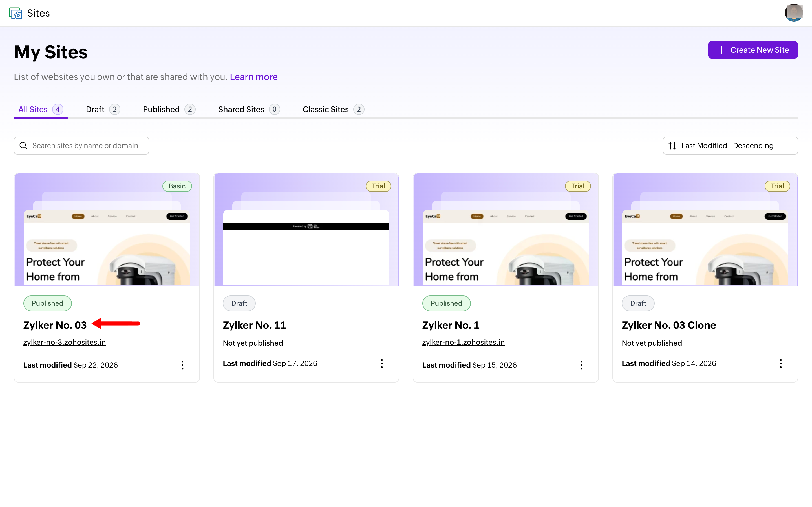
Task: Focus the search sites input field
Action: click(81, 146)
